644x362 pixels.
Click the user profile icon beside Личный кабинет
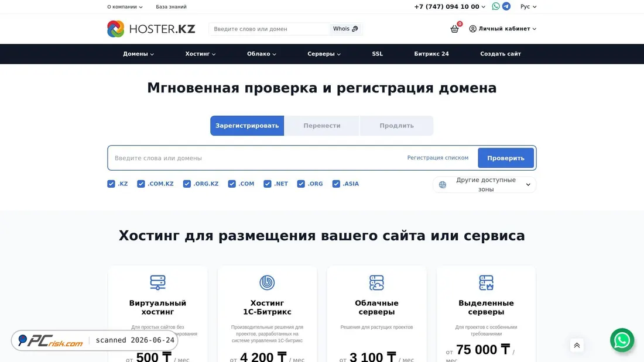point(472,29)
